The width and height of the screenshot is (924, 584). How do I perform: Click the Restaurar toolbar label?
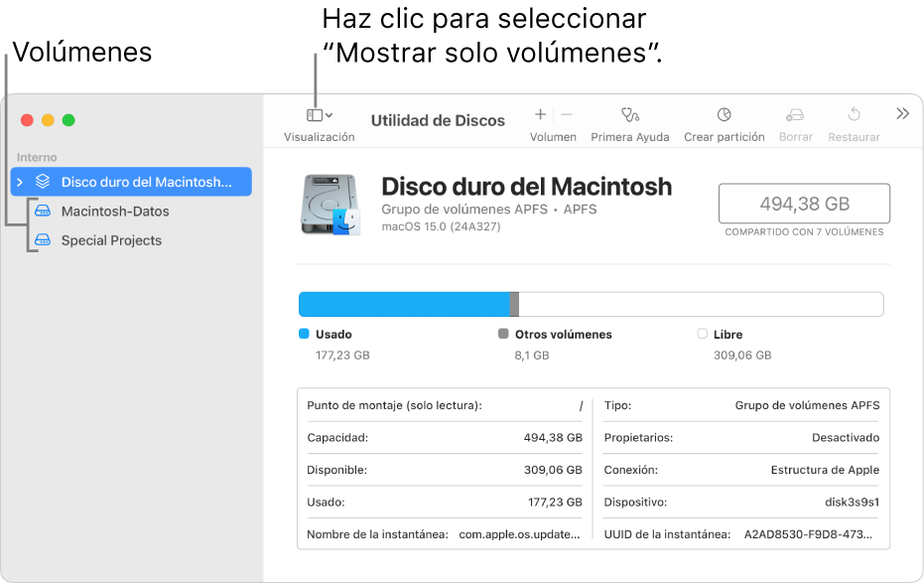pos(854,137)
